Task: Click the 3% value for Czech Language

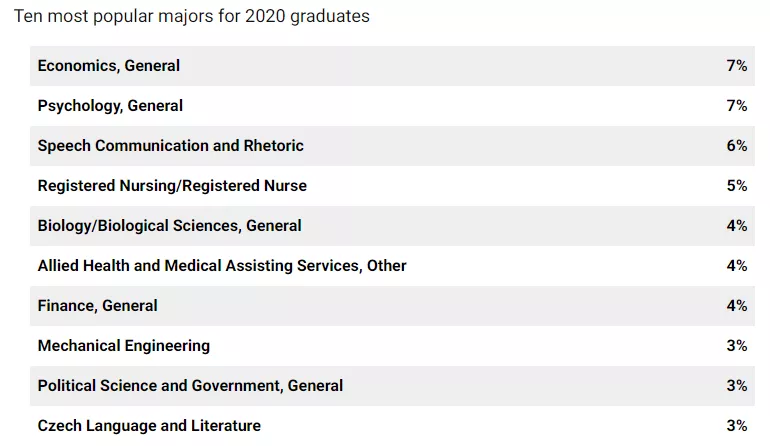Action: pyautogui.click(x=737, y=426)
